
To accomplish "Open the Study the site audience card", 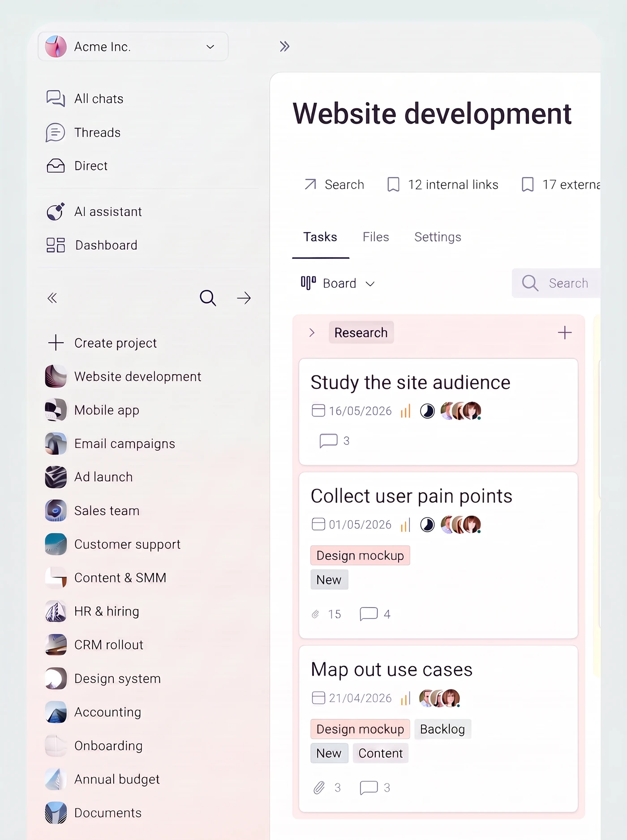I will pos(438,412).
